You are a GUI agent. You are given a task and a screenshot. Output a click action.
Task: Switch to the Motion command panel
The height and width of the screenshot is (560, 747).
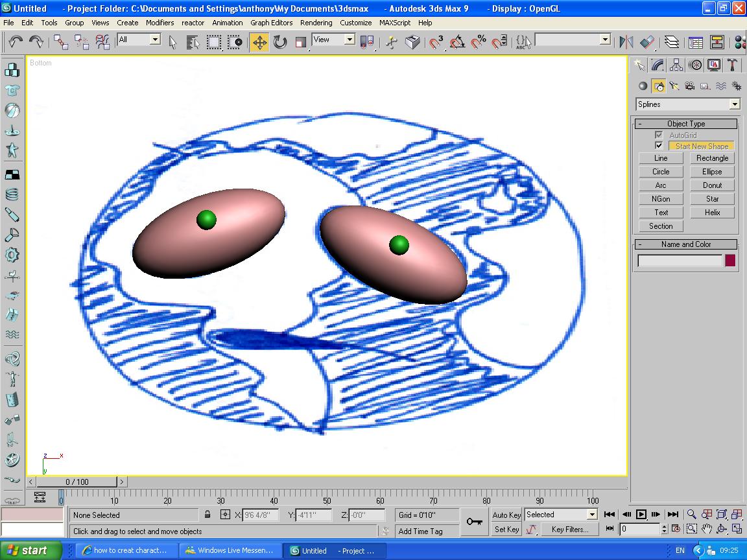695,65
